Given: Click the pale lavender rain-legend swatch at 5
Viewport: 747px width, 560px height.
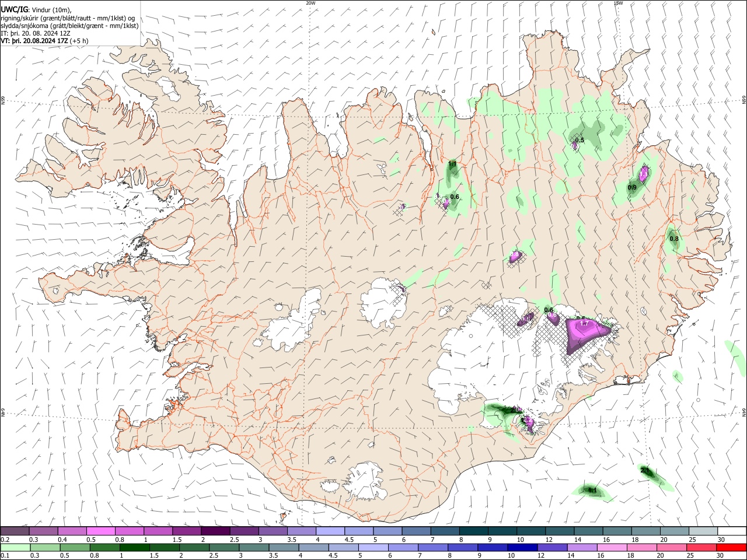Looking at the screenshot, I should [373, 547].
